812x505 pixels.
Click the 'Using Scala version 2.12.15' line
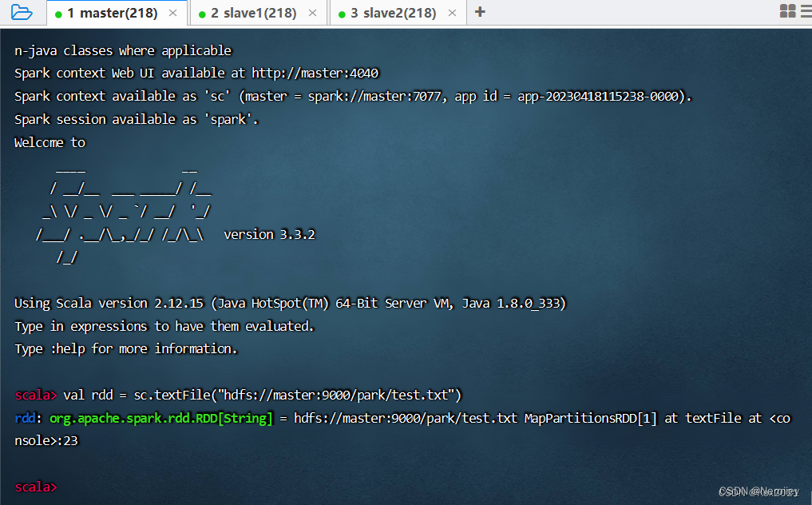(290, 303)
